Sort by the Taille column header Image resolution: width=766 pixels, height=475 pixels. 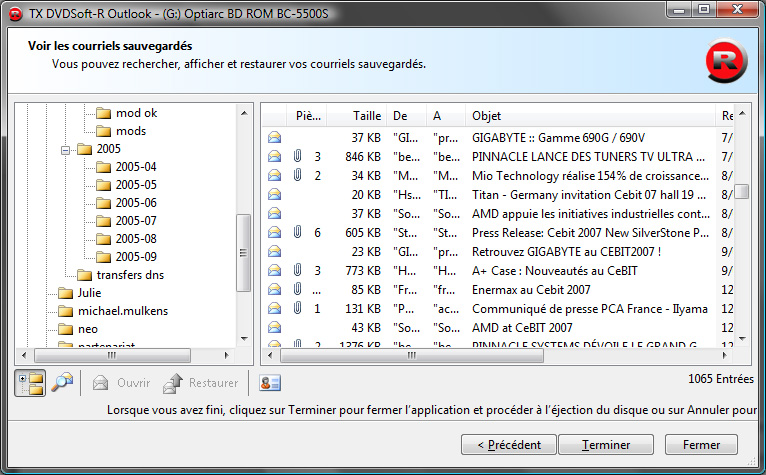pos(357,116)
